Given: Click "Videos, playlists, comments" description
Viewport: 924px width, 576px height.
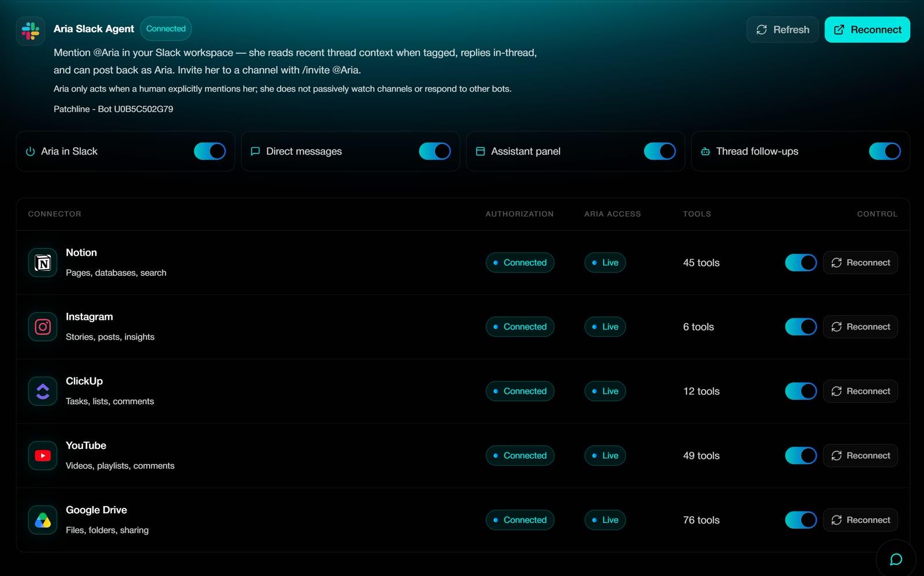Looking at the screenshot, I should click(x=120, y=466).
